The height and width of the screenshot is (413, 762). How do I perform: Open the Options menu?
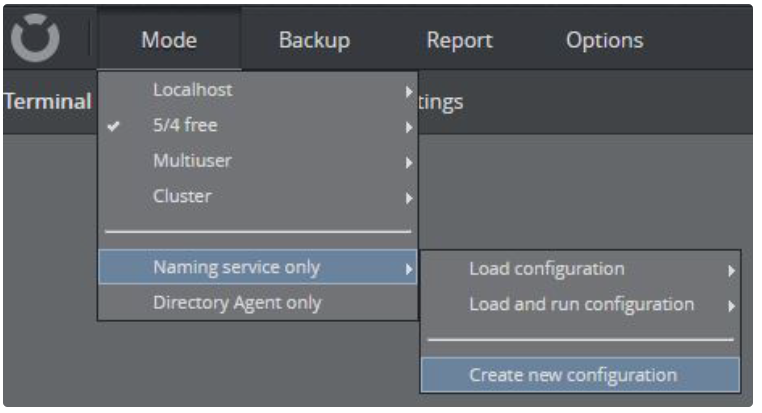[604, 40]
